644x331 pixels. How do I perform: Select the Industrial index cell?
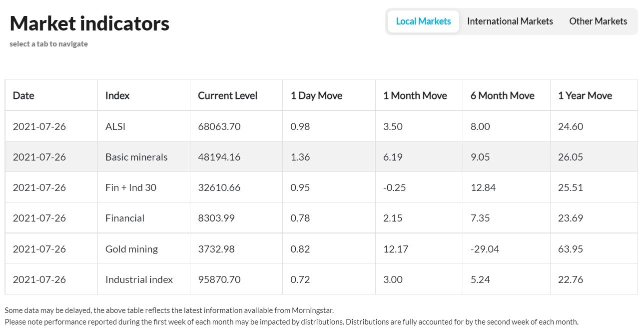pos(144,279)
